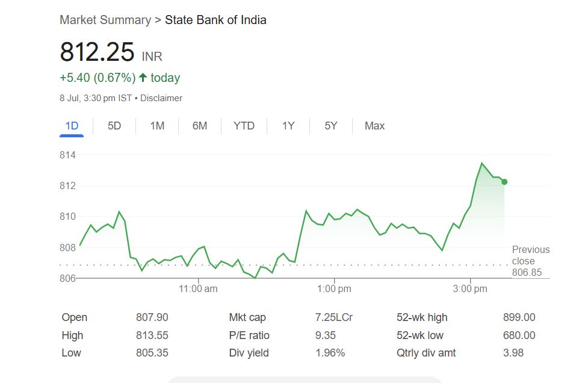This screenshot has height=383, width=588.
Task: Click the Open price value 807.90
Action: tap(152, 317)
